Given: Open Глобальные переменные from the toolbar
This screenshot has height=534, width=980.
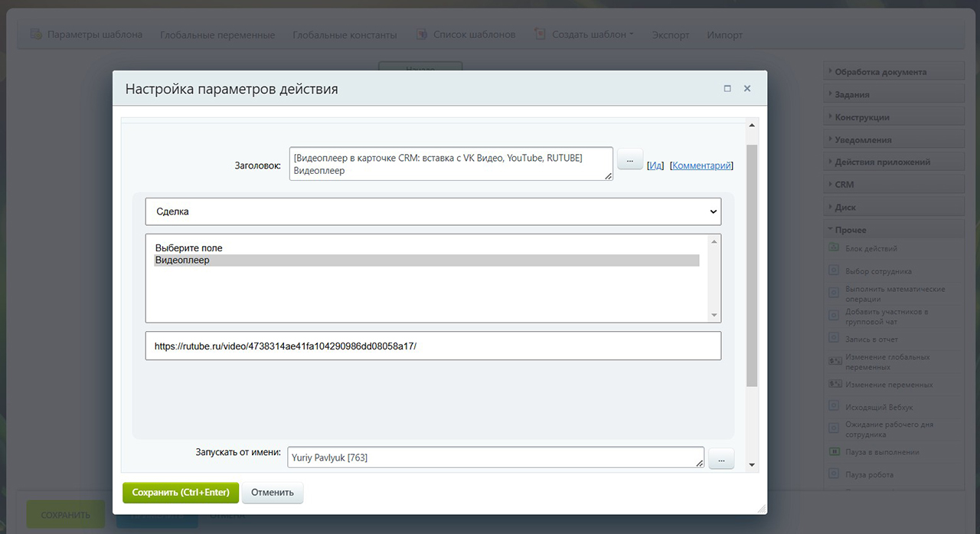Looking at the screenshot, I should [x=217, y=34].
